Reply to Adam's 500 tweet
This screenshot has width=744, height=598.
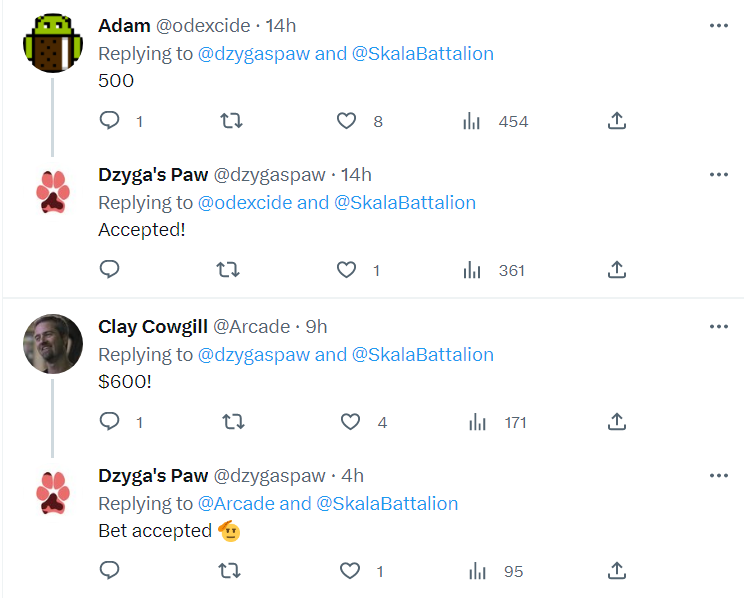(x=110, y=121)
